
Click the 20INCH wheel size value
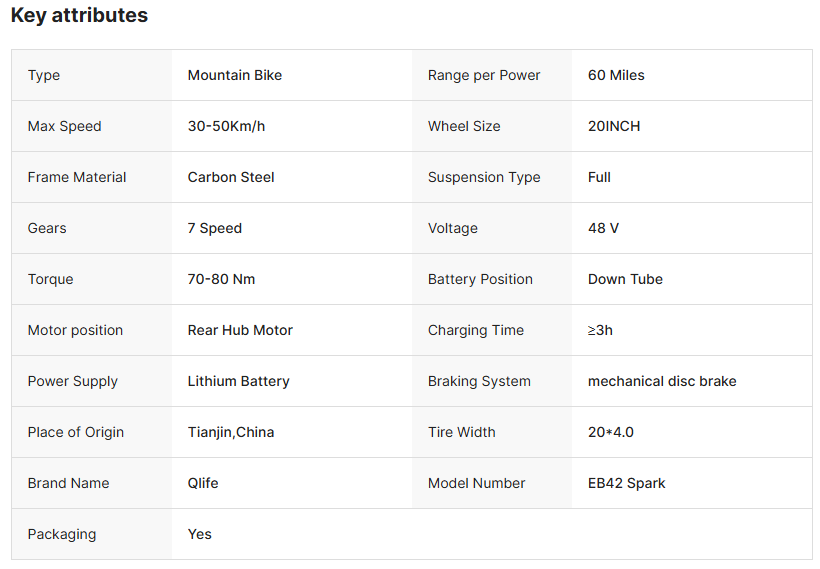[614, 126]
